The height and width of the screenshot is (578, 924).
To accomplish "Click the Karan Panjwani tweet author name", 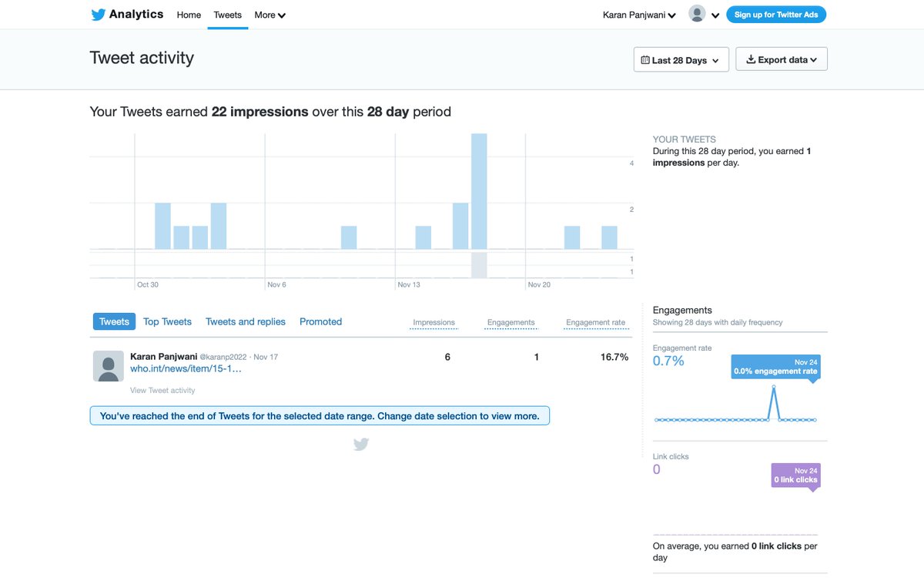I will [x=163, y=357].
